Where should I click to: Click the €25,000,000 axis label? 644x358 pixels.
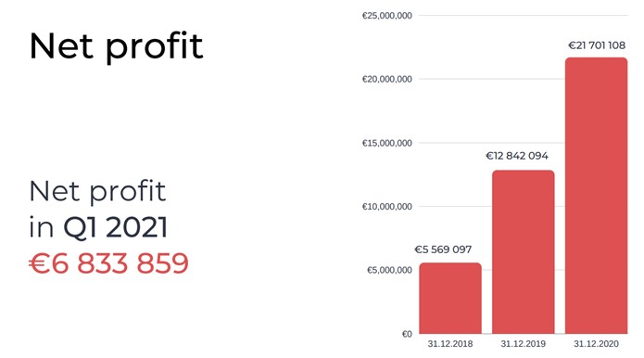point(387,16)
